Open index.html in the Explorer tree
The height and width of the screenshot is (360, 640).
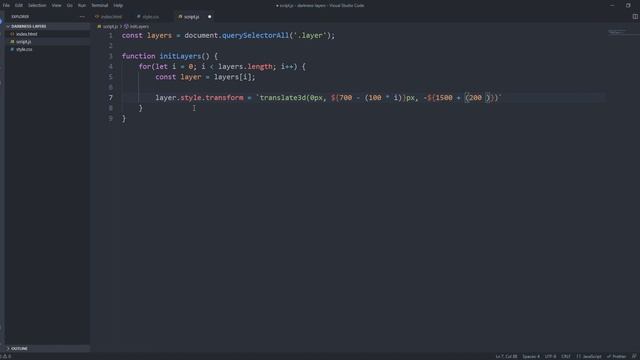[x=47, y=34]
